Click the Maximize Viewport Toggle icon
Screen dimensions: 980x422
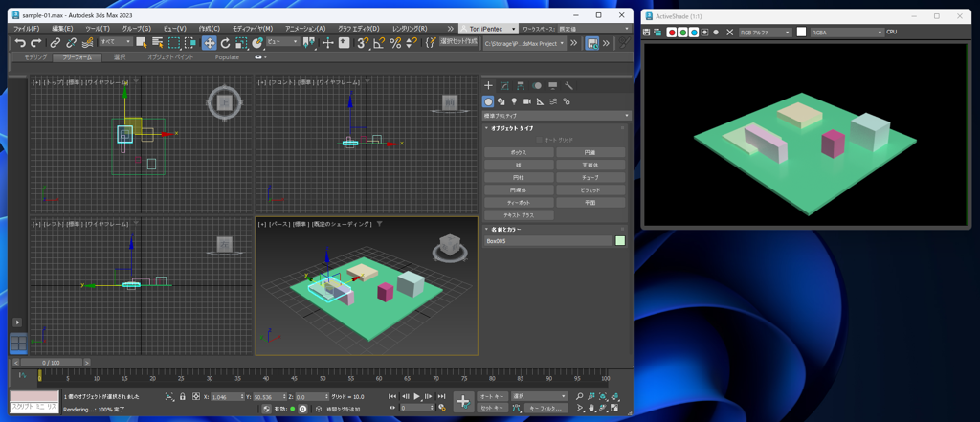tap(614, 409)
